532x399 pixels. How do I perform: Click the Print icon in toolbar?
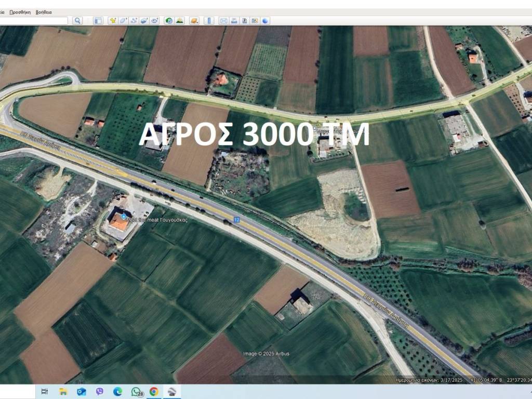(234, 21)
